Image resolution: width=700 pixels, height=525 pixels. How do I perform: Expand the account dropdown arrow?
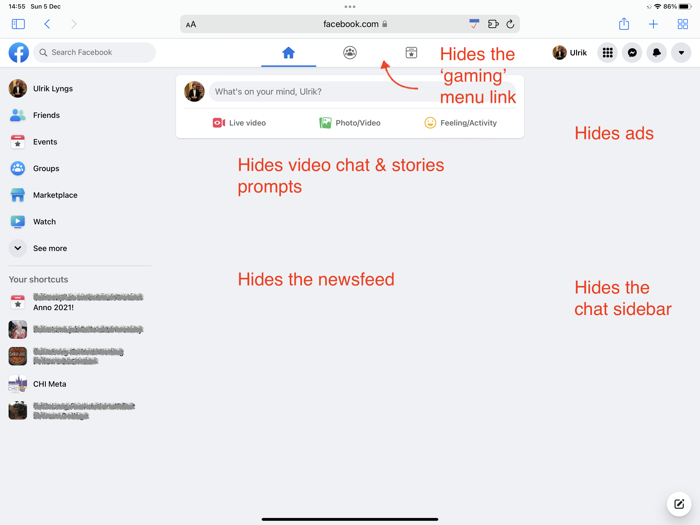coord(681,53)
